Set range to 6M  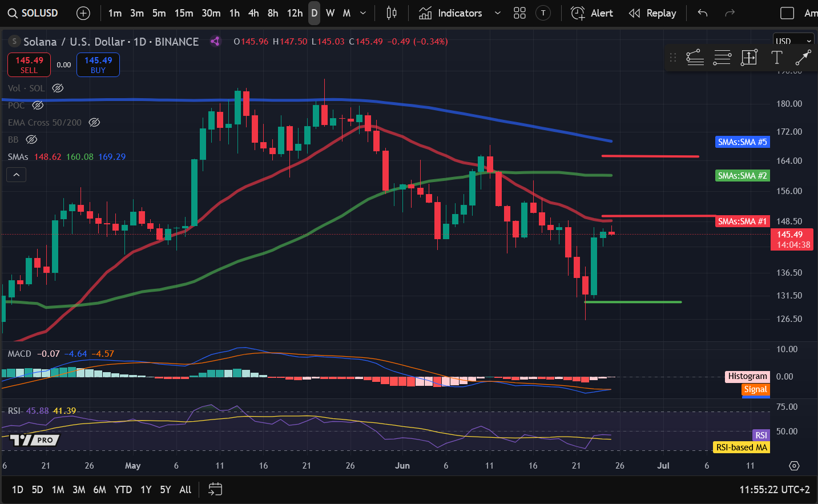coord(99,490)
